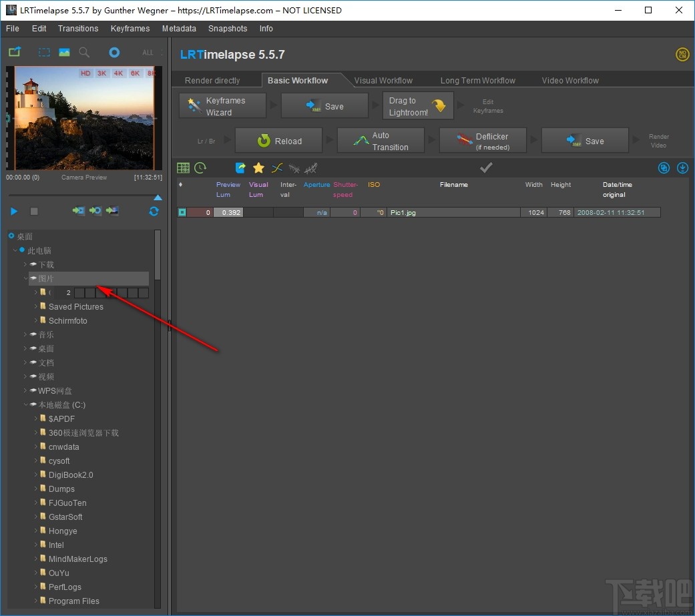Switch to the Render directly tab

click(x=212, y=80)
